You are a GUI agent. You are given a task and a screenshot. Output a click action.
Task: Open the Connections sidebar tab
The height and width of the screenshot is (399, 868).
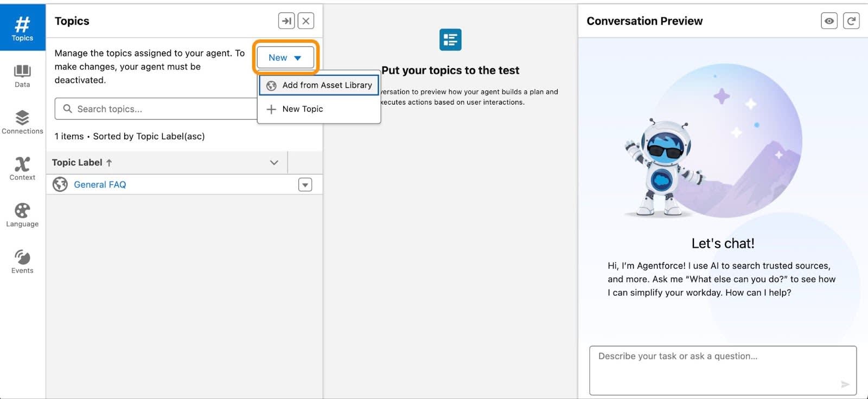tap(22, 123)
